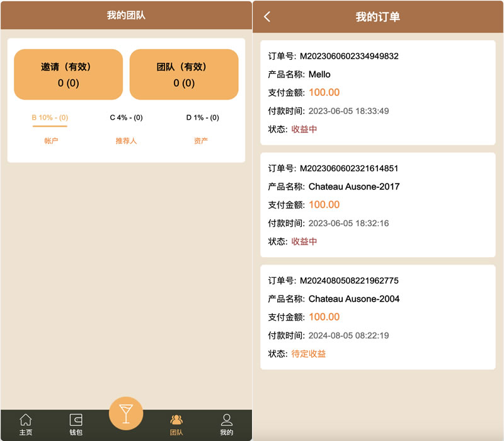504x441 pixels.
Task: Click payment time 2023-06-05 18:33:49
Action: (x=349, y=112)
